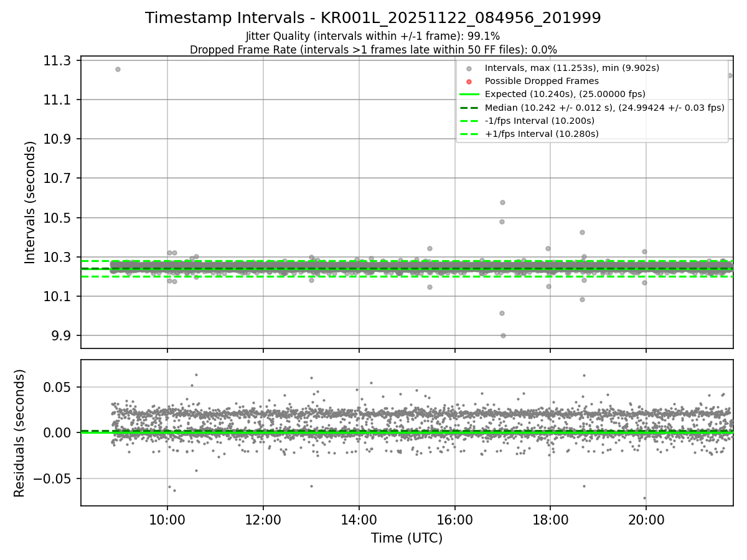747x560 pixels.
Task: Click the outlier point near 11.25 s at plot start
Action: click(118, 69)
